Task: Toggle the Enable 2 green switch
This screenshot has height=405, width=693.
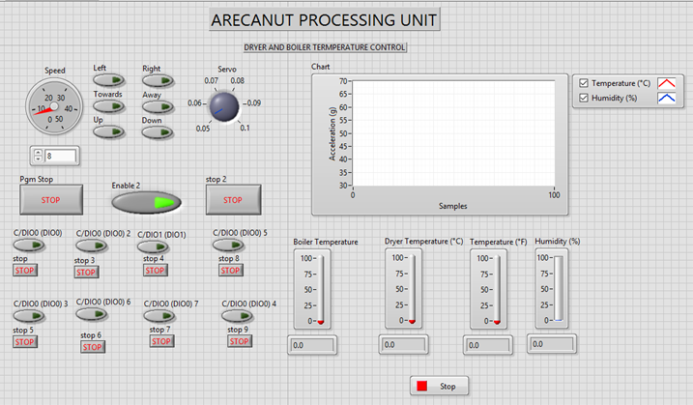Action: [x=147, y=203]
